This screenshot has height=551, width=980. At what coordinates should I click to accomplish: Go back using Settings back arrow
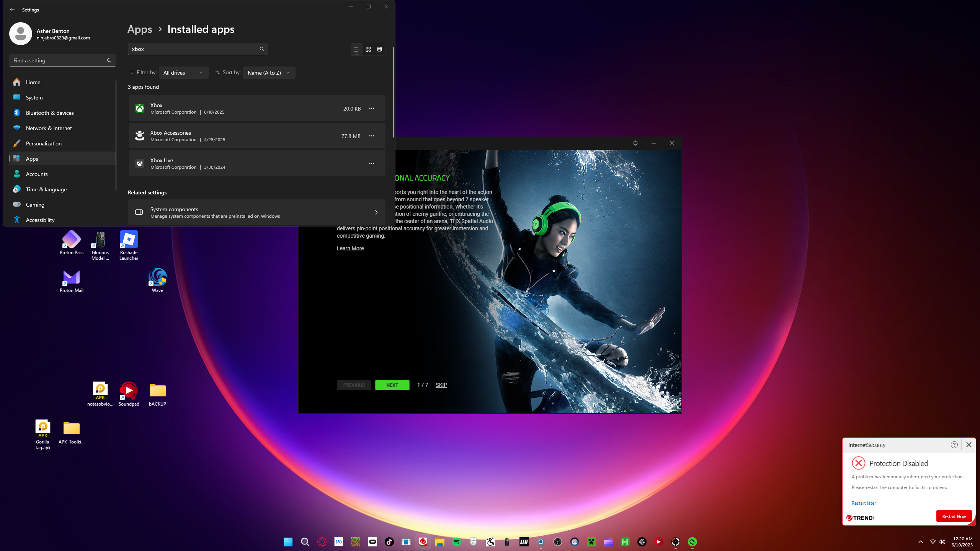[12, 10]
